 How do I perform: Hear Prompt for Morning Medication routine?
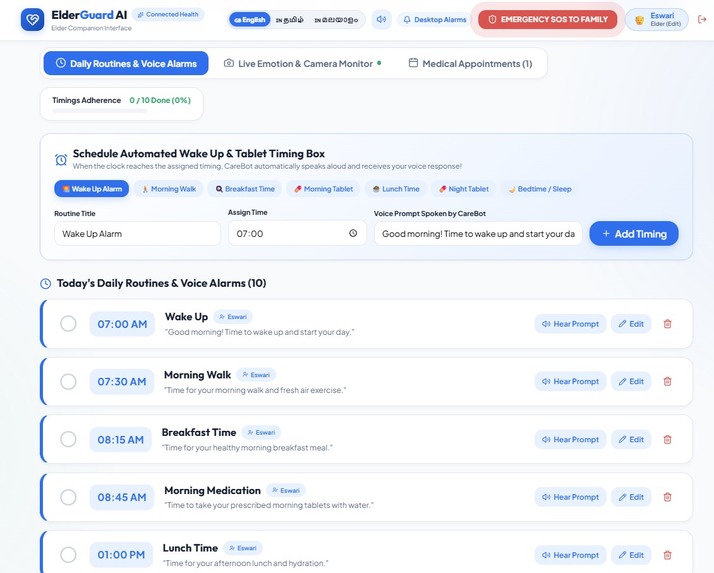click(570, 497)
